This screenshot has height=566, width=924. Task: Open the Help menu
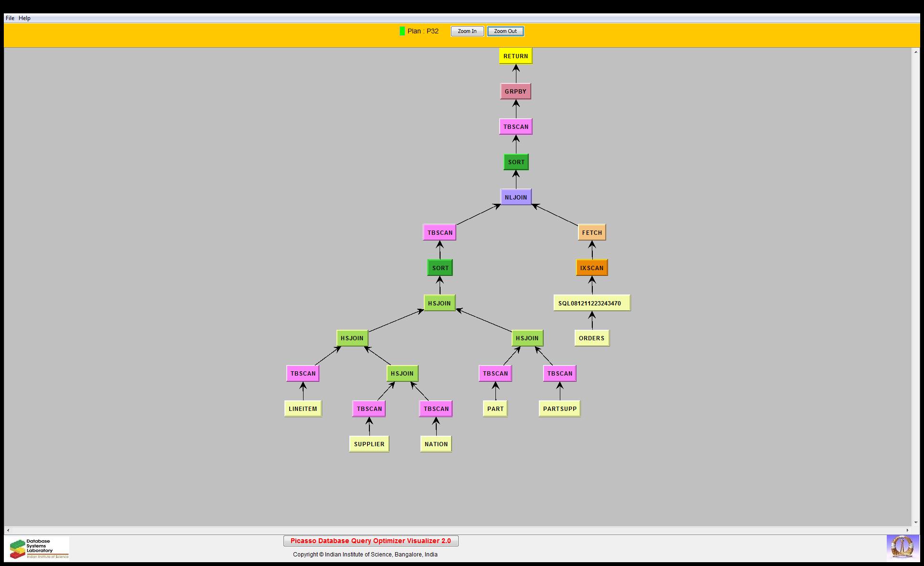pos(25,18)
